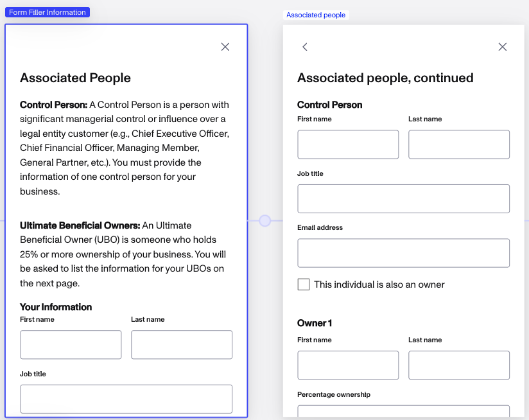Click the close X on Associated People dialog
529x420 pixels.
(225, 47)
